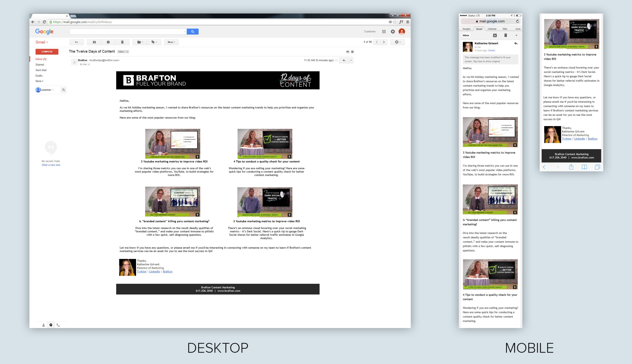Click desktop 'Kill your branded content' thumbnail
Image resolution: width=632 pixels, height=364 pixels.
pos(173,202)
